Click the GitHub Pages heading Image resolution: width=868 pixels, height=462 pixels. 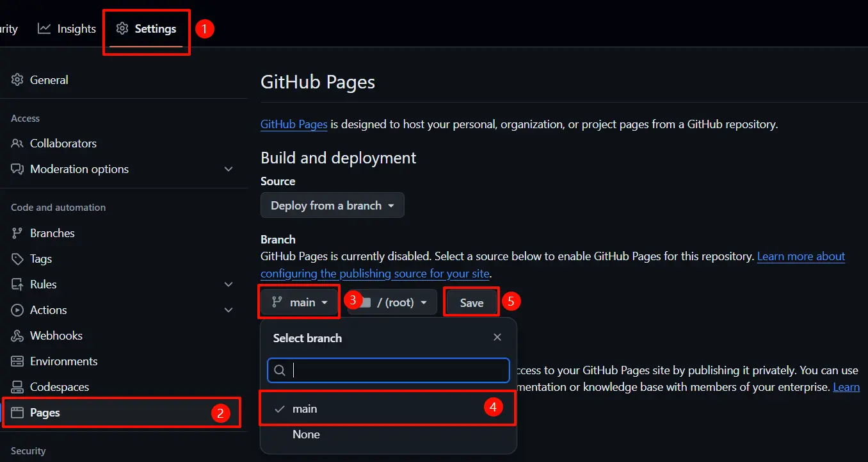(x=317, y=82)
